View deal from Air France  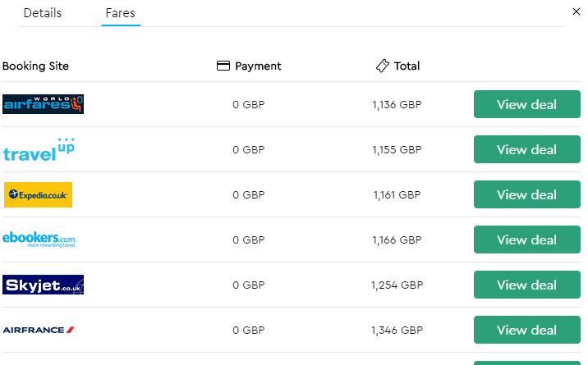coord(526,330)
